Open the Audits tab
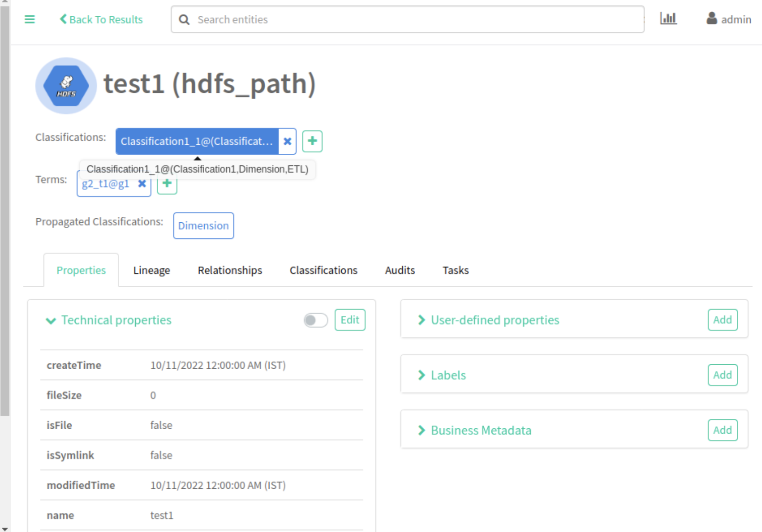 pos(399,270)
